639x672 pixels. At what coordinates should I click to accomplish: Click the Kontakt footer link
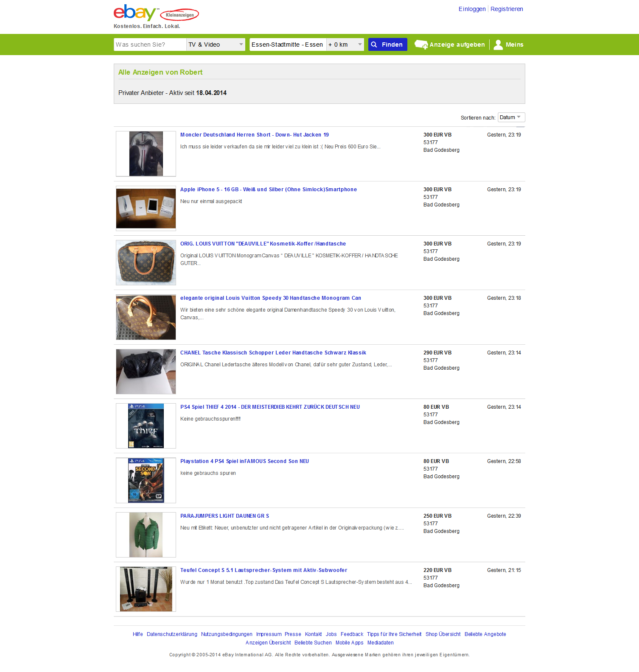click(314, 634)
